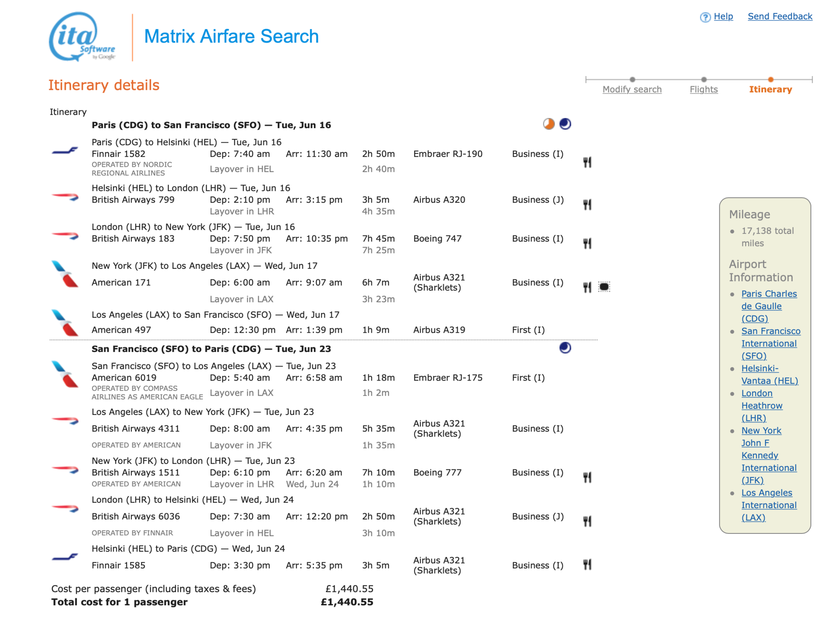This screenshot has width=840, height=620.
Task: Click the Help question mark icon
Action: coord(705,17)
